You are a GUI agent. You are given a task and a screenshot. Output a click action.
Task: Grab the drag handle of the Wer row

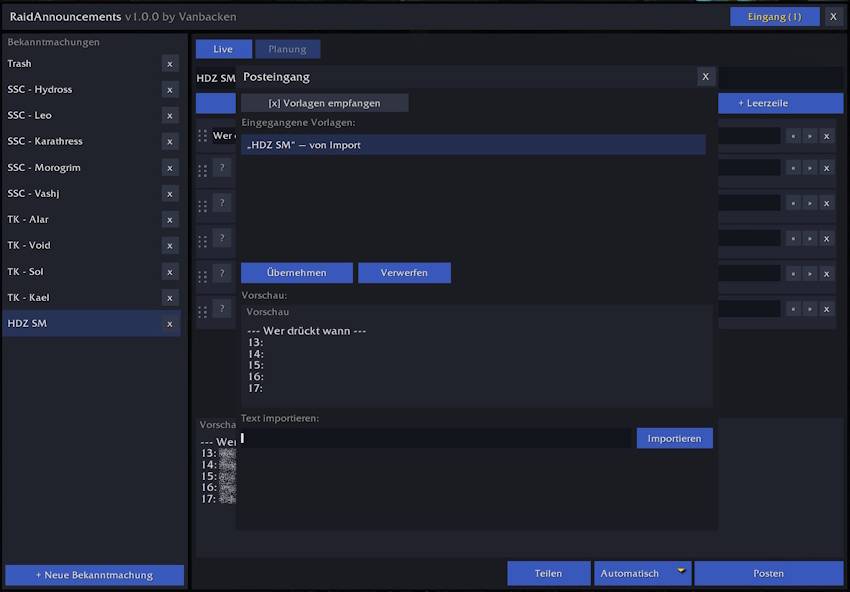[x=202, y=136]
